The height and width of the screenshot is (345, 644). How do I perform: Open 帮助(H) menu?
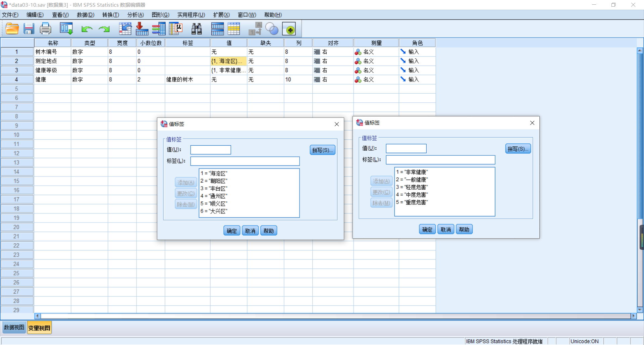pos(273,15)
